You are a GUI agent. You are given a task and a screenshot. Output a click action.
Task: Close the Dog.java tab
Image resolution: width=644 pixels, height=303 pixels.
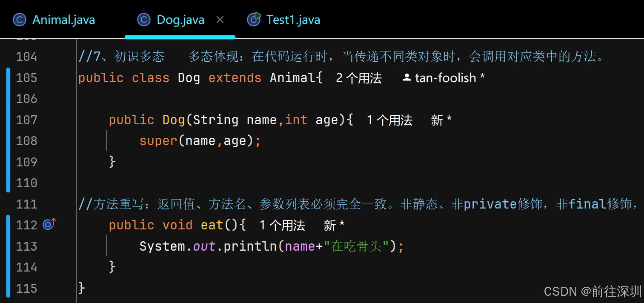click(220, 20)
